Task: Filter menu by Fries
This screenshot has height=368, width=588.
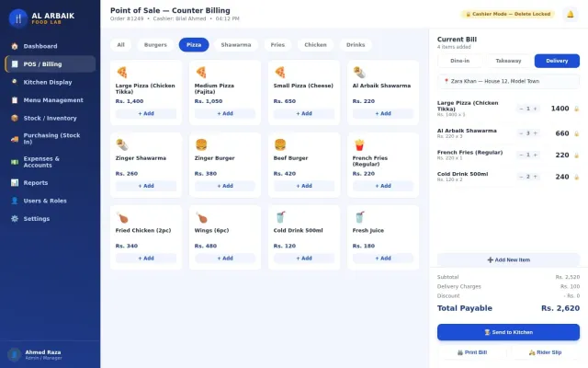Action: [x=277, y=45]
